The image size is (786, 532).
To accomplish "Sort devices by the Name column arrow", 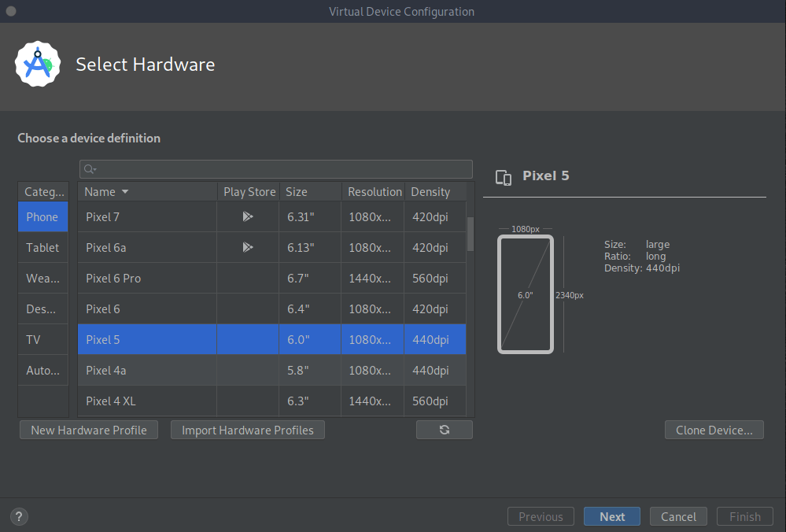I will 125,192.
